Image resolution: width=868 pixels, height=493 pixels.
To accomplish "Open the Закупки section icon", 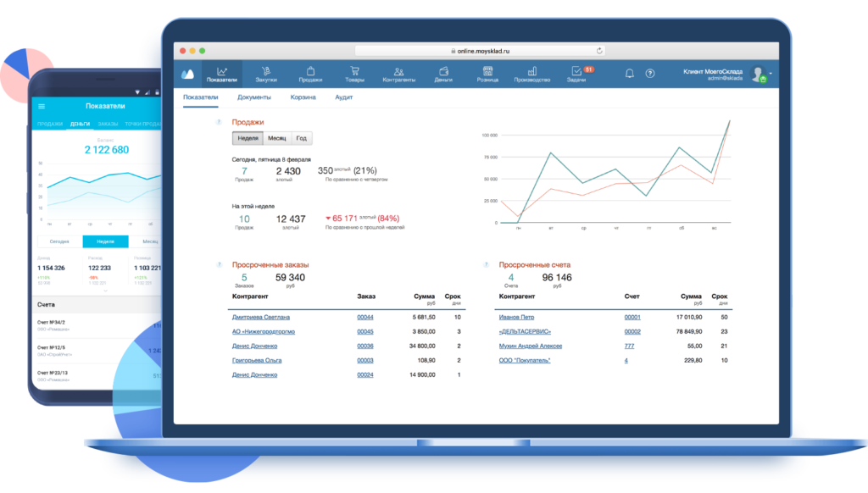I will [x=264, y=71].
